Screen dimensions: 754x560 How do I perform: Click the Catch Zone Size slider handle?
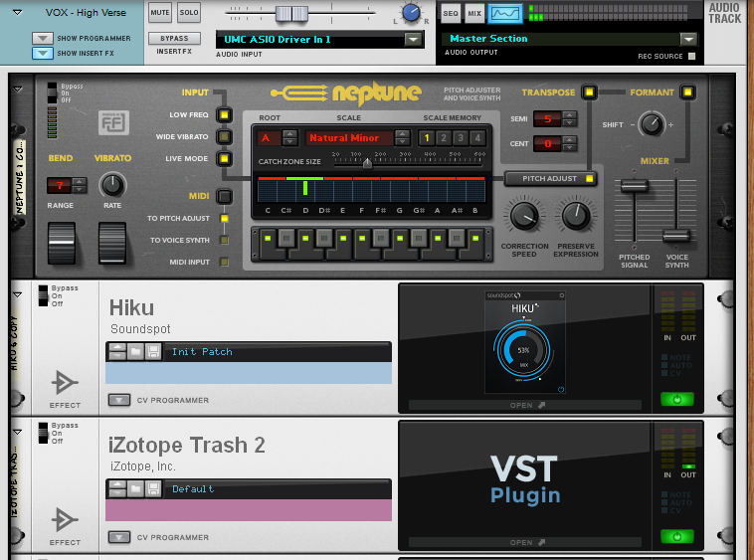[x=367, y=163]
